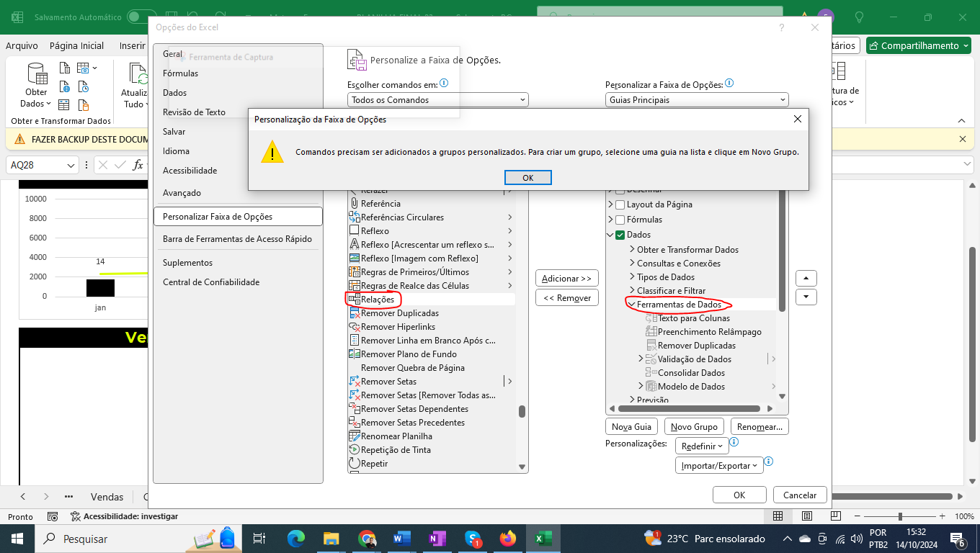Viewport: 980px width, 553px height.
Task: Select Remover Setas Dependentes icon
Action: tap(354, 409)
